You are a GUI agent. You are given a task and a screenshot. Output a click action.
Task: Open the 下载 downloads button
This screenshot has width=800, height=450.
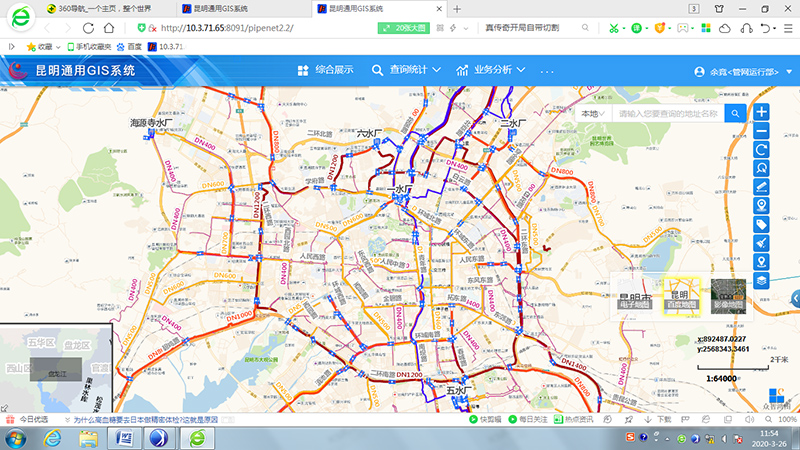(x=658, y=419)
